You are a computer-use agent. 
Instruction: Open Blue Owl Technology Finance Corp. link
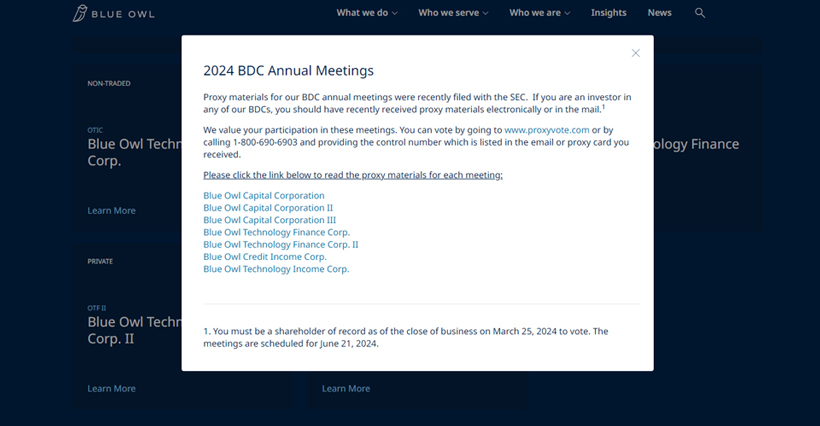pyautogui.click(x=276, y=232)
